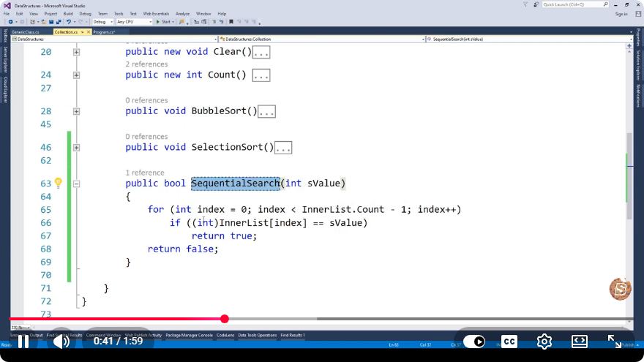Open the Test menu
This screenshot has height=362, width=644.
(x=133, y=14)
